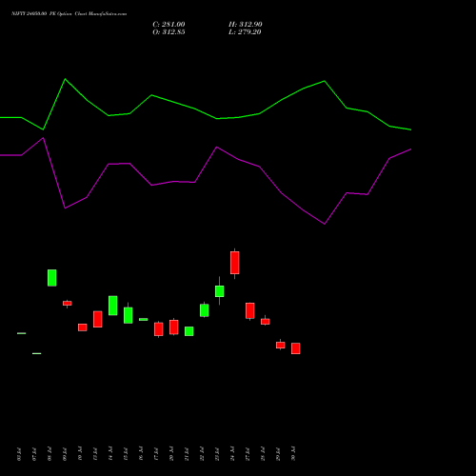Select the low value L: 279.20
Screen dimensions: 476x476
(245, 32)
